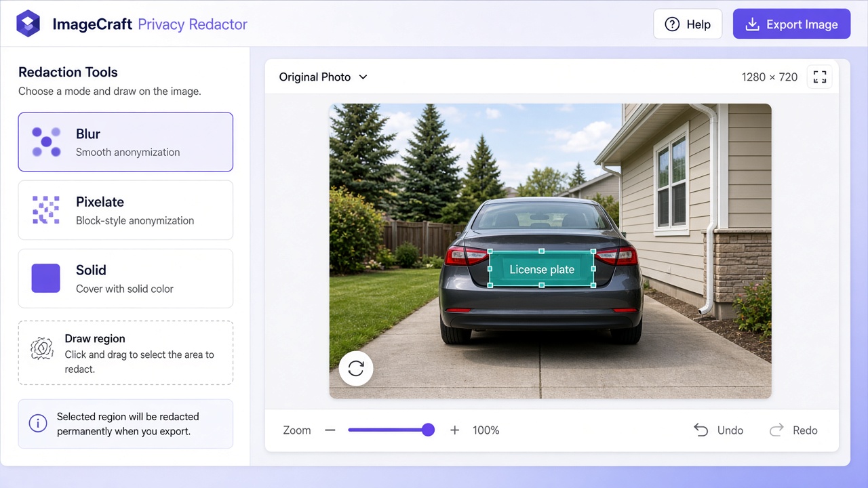Click the Redo button
The image size is (868, 488).
tap(793, 430)
